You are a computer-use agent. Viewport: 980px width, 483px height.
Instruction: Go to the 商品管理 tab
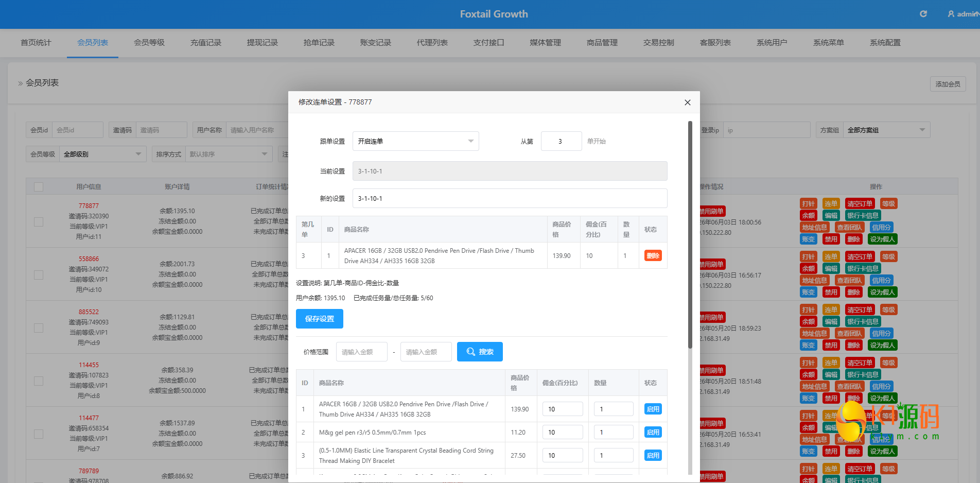[602, 43]
